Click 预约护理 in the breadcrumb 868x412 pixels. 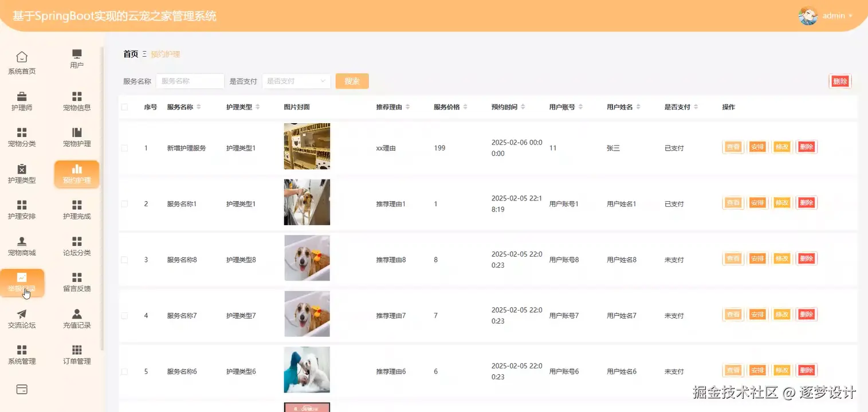pos(166,54)
